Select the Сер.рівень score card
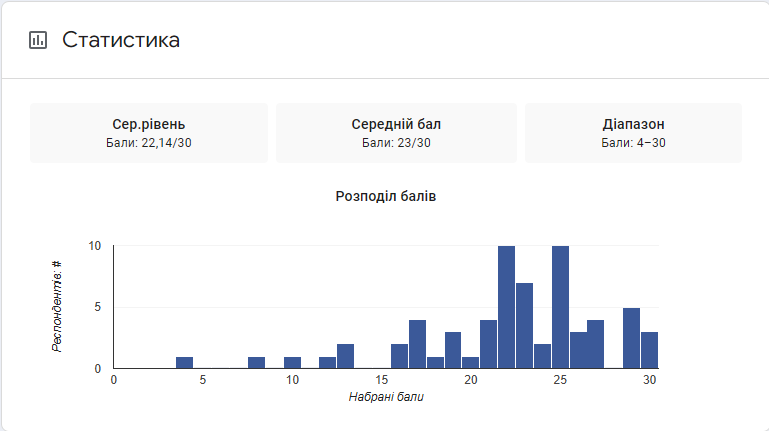769x431 pixels. coord(149,133)
